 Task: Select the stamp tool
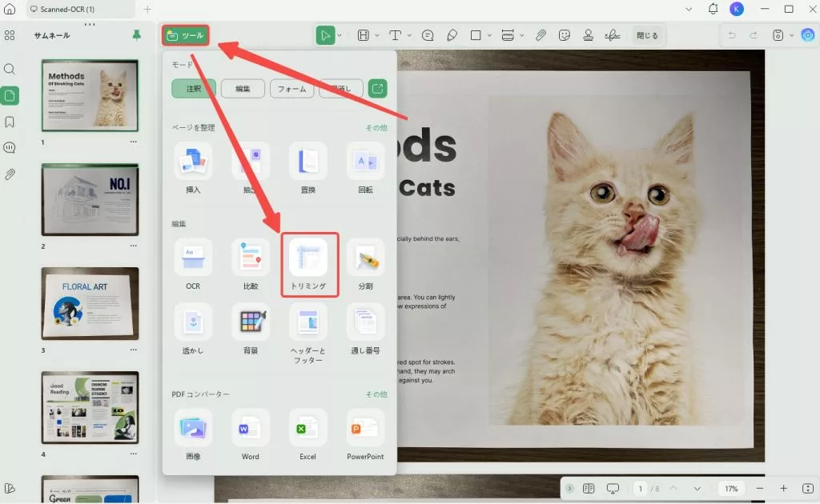click(x=589, y=35)
